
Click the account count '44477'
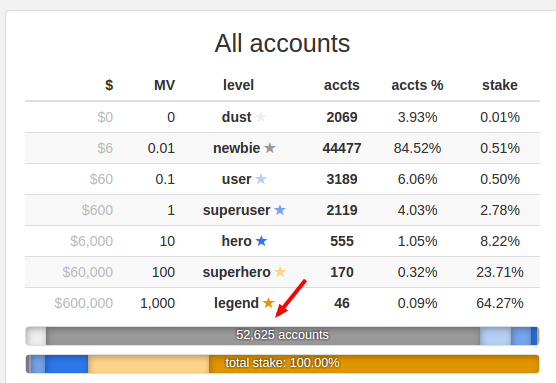click(x=342, y=148)
